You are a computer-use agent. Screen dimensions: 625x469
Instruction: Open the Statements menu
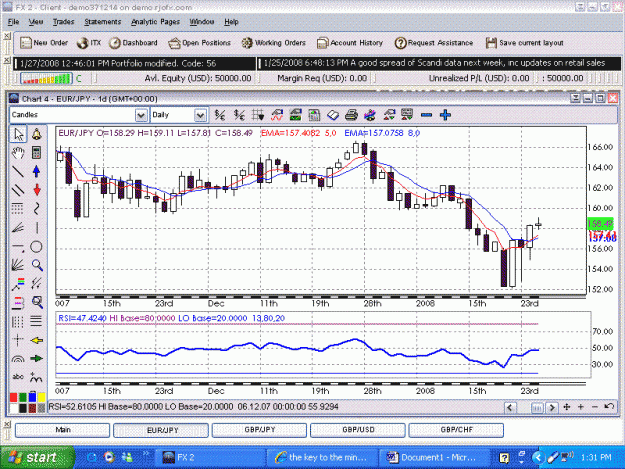tap(102, 22)
